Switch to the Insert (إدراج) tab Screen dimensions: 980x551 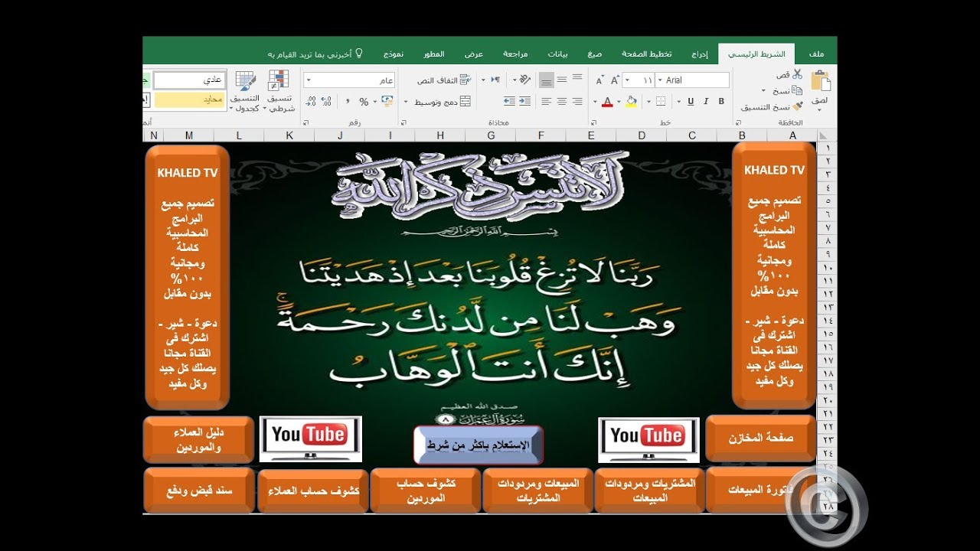click(x=700, y=54)
